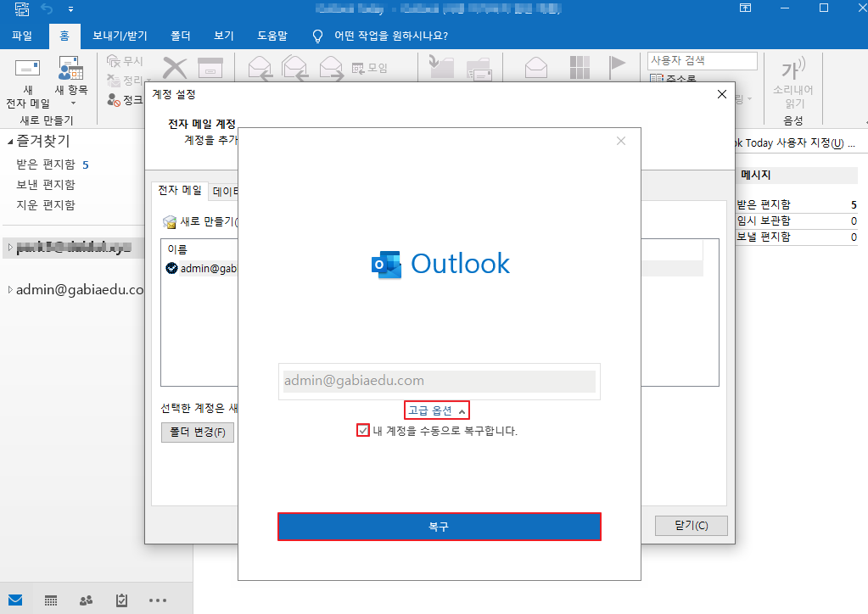868x614 pixels.
Task: Click the Read Aloud (소리내어 읽기) icon
Action: click(793, 69)
